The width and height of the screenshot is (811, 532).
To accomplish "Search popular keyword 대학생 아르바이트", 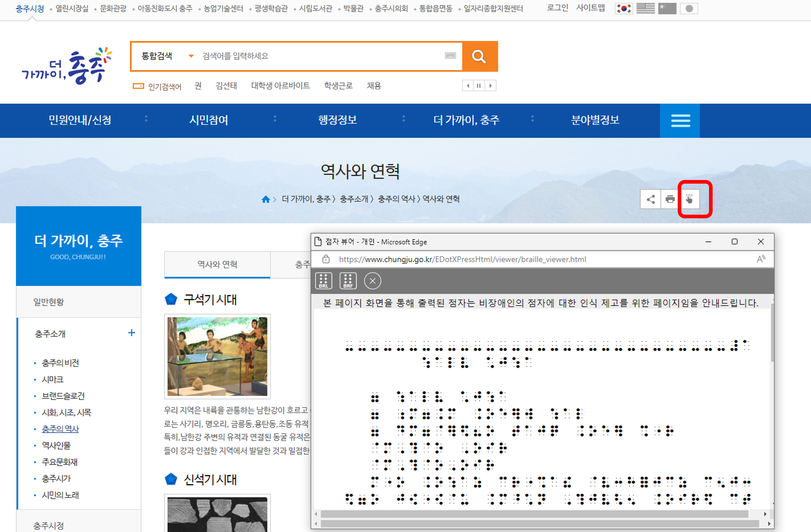I will (x=280, y=86).
